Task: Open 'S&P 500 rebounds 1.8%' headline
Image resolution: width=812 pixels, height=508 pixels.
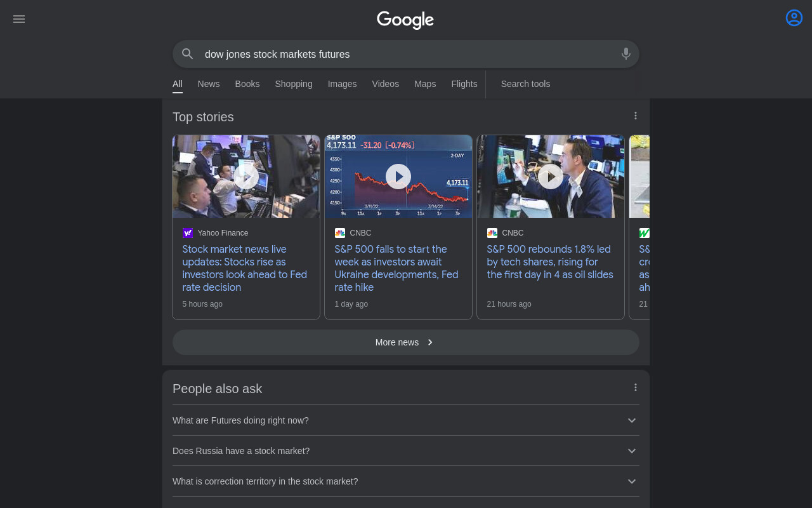Action: (550, 262)
